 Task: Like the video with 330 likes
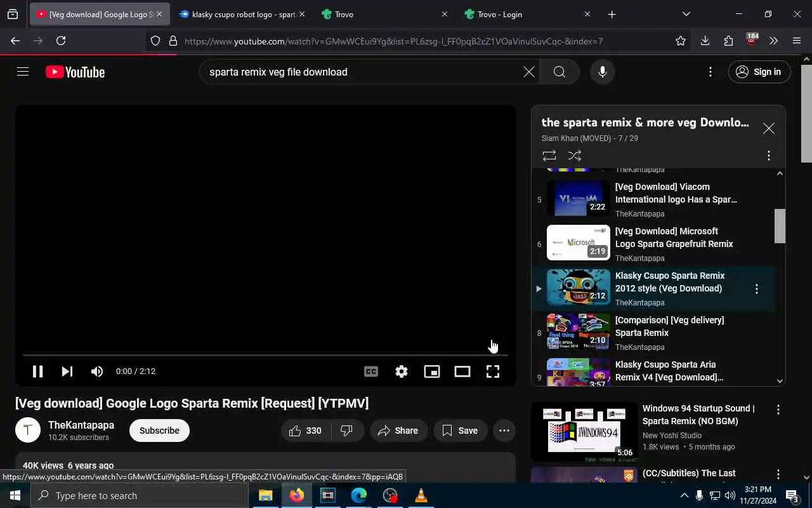tap(305, 431)
